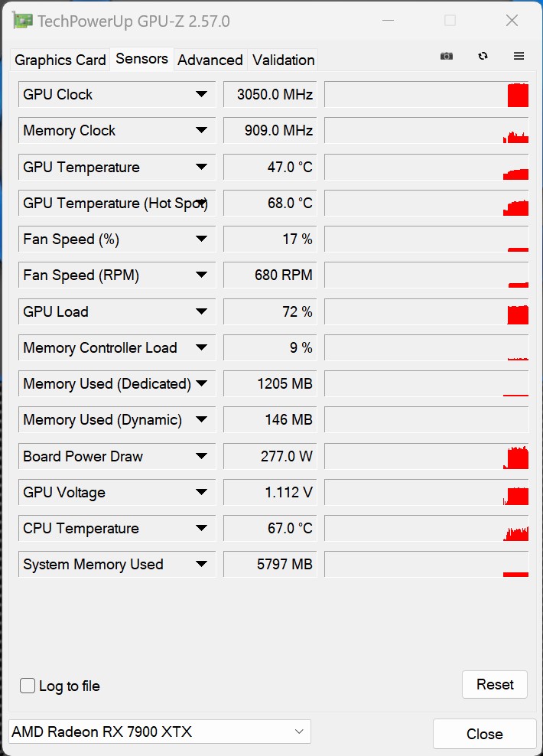The height and width of the screenshot is (756, 543).
Task: Expand the Board Power Draw dropdown
Action: (x=202, y=456)
